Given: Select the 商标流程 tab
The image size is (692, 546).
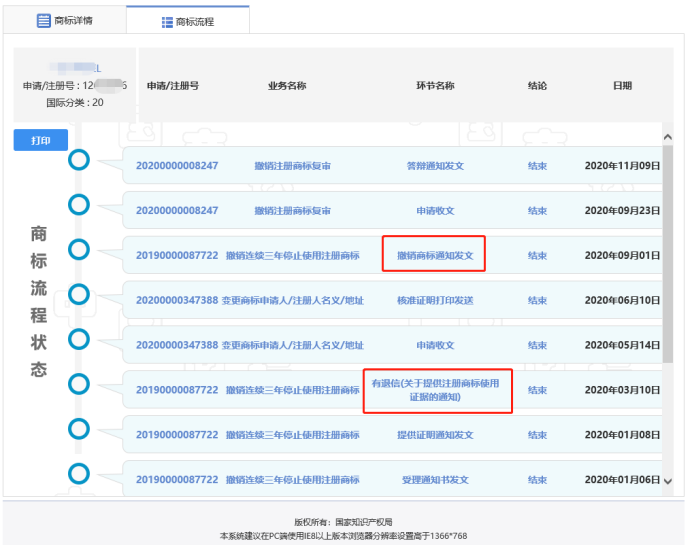Looking at the screenshot, I should 187,20.
